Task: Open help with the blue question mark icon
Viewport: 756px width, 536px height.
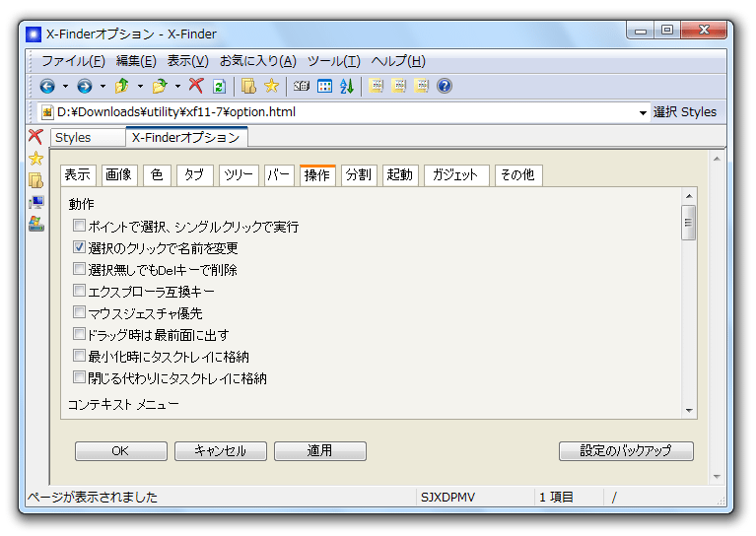Action: (445, 86)
